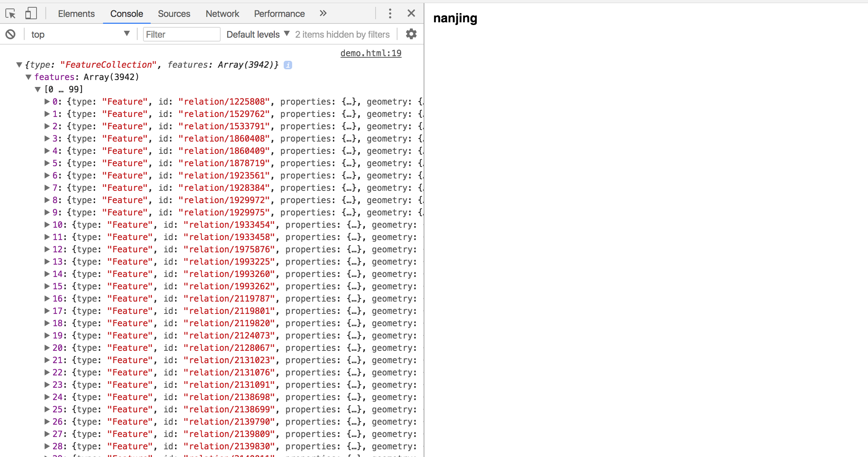This screenshot has height=457, width=868.
Task: Expand feature 0 with id relation/1225808
Action: 46,101
